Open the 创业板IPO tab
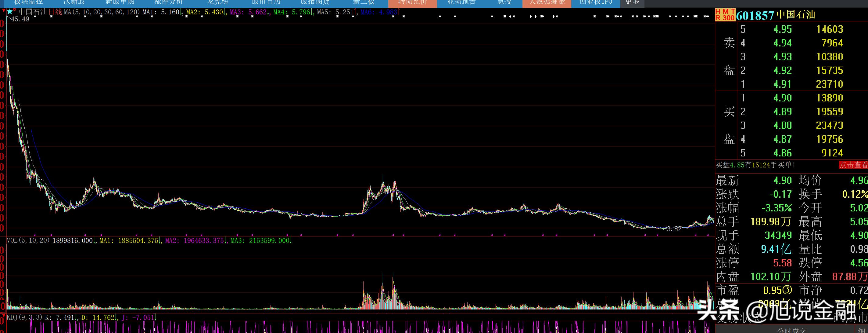This screenshot has height=333, width=868. (x=595, y=3)
